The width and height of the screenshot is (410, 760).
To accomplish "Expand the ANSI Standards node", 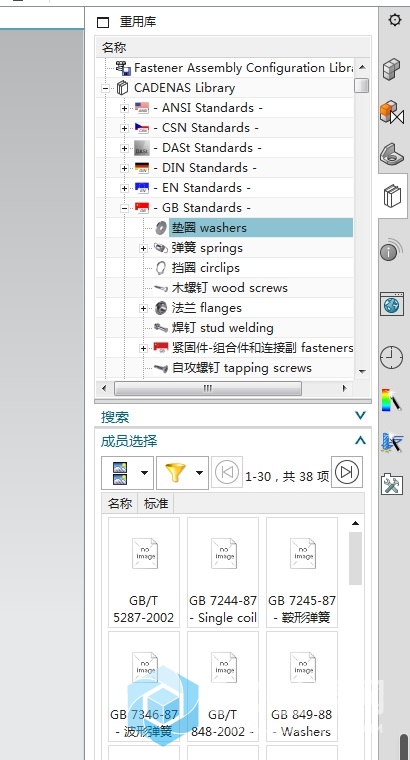I will tap(125, 109).
